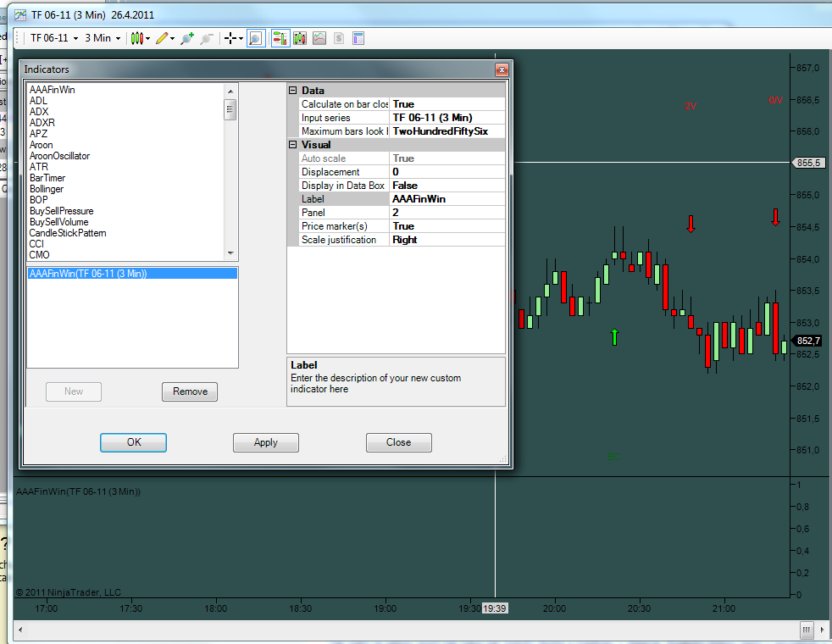This screenshot has width=832, height=644.
Task: Click the chart horizontal scrollbar left arrow
Action: (x=20, y=630)
